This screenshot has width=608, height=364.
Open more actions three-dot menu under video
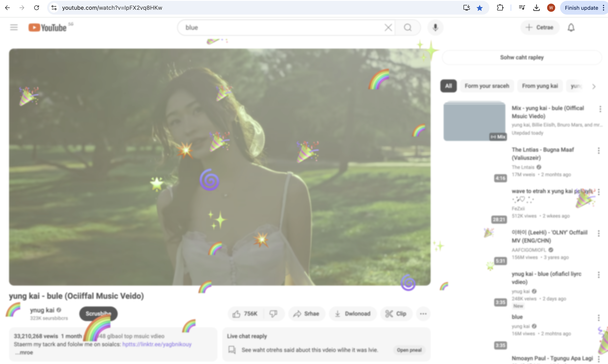(x=423, y=313)
